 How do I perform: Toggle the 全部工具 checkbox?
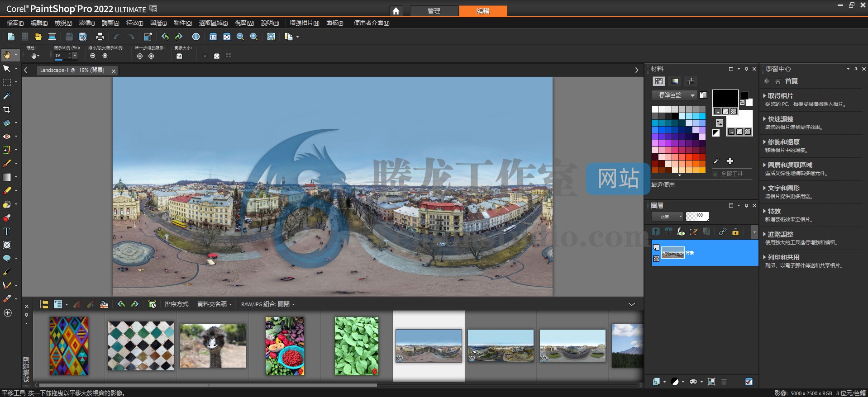pos(715,174)
